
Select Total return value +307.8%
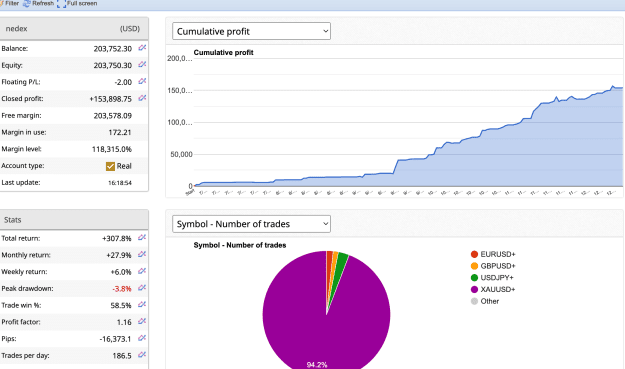[116, 238]
